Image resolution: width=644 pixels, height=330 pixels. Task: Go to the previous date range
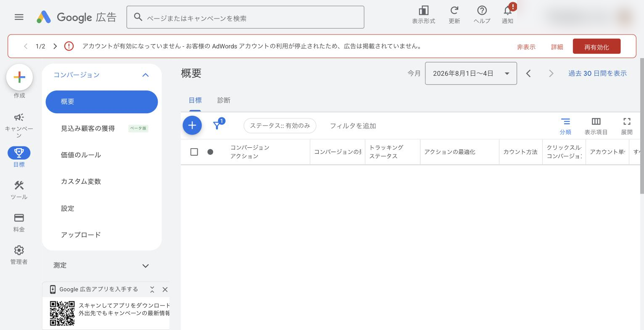pos(528,74)
